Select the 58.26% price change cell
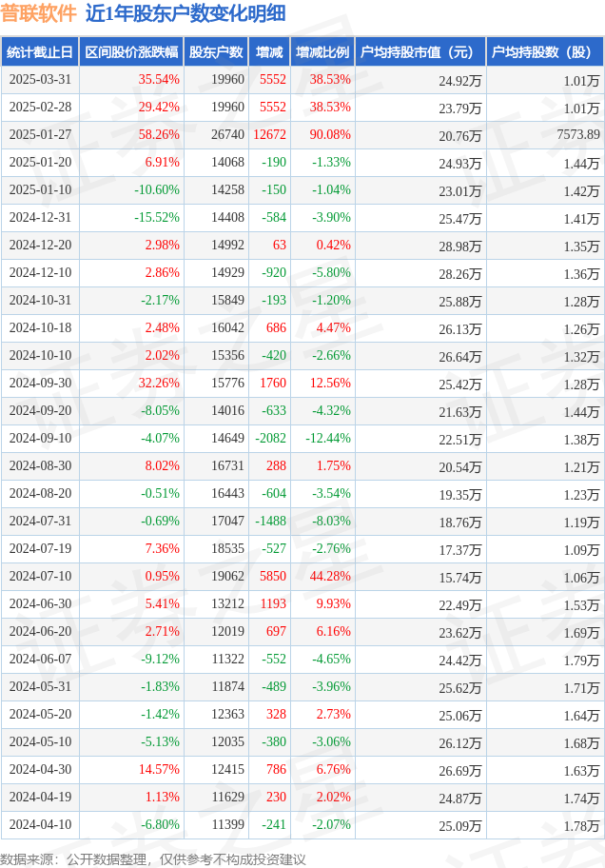This screenshot has width=605, height=868. coord(159,135)
